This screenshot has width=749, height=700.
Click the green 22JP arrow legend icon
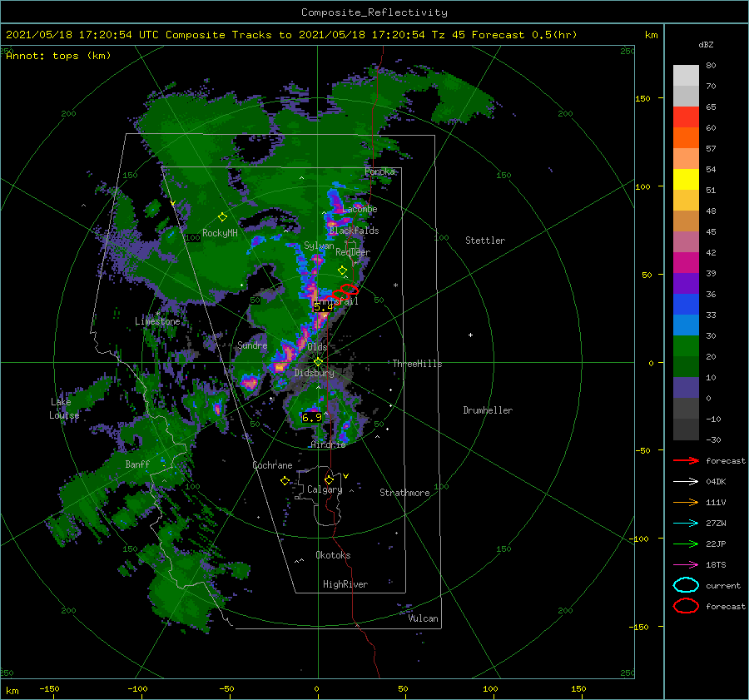click(686, 544)
